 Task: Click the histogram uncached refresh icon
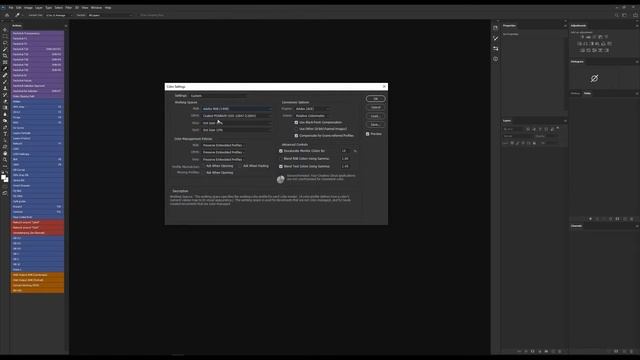click(594, 78)
